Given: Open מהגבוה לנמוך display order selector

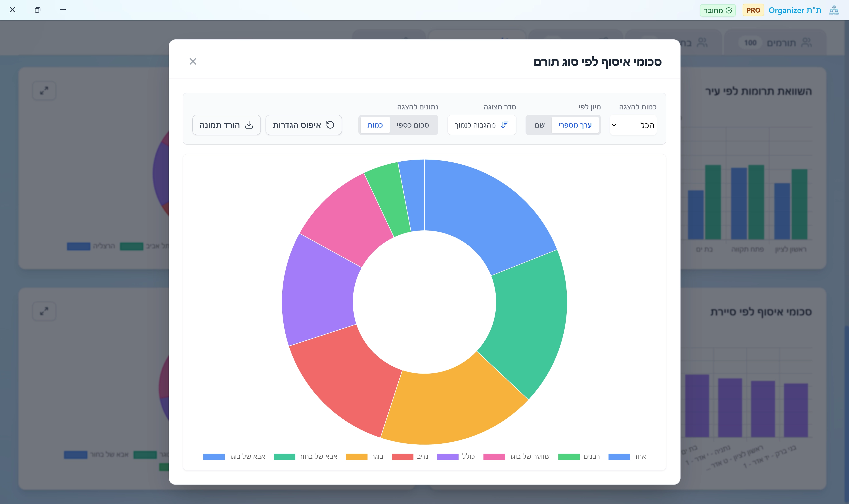Looking at the screenshot, I should click(482, 125).
